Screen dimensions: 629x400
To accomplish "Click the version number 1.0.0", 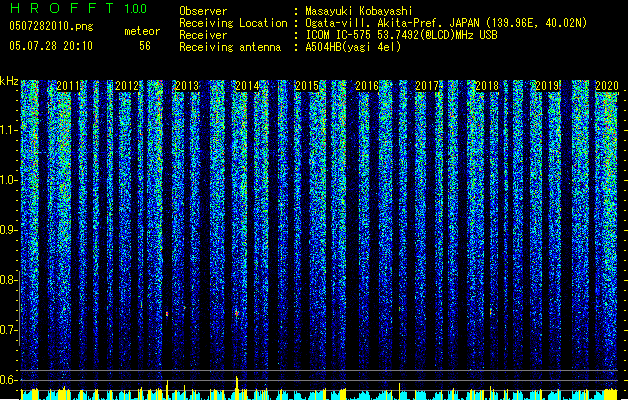I will pos(135,9).
